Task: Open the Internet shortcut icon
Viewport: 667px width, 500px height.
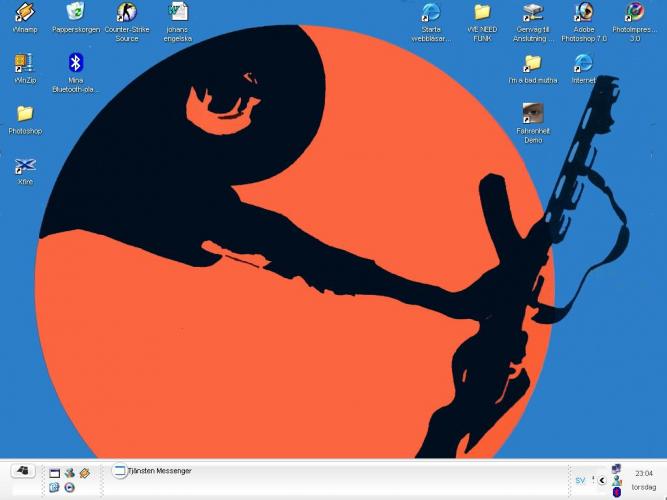Action: click(583, 63)
